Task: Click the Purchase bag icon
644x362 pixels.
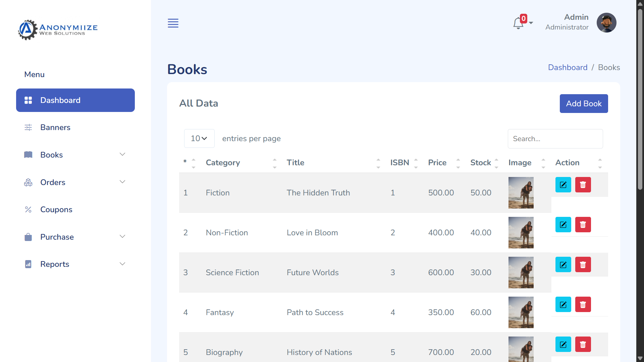Action: (x=28, y=237)
